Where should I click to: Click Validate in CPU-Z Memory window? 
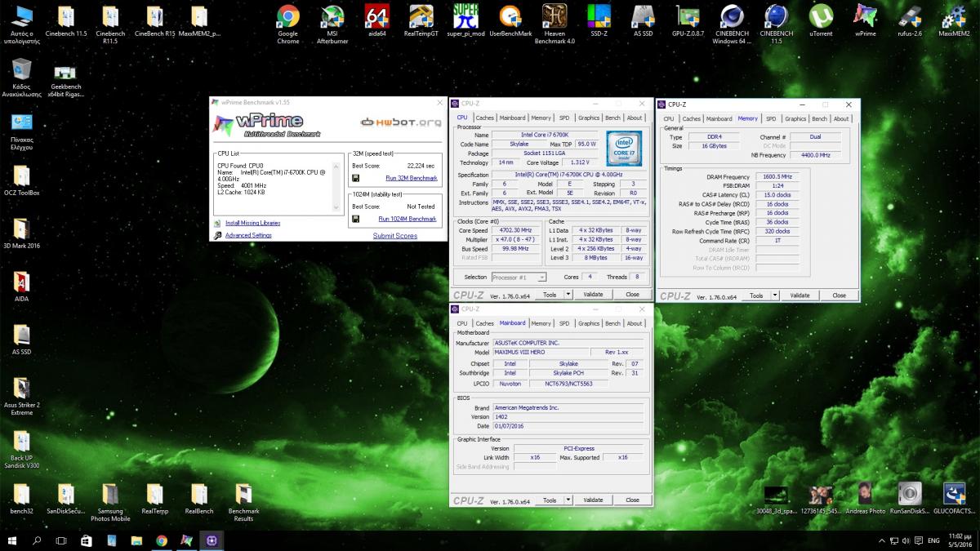pos(800,295)
